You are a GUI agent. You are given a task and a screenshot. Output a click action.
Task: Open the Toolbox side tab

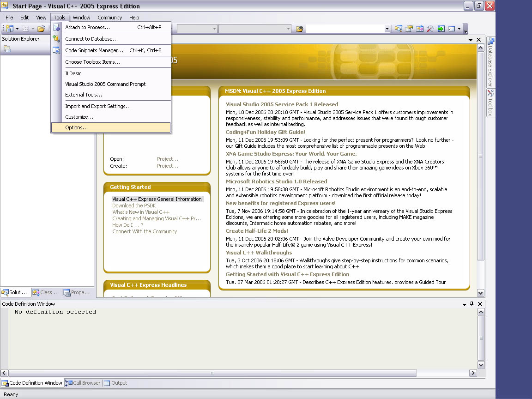(490, 103)
